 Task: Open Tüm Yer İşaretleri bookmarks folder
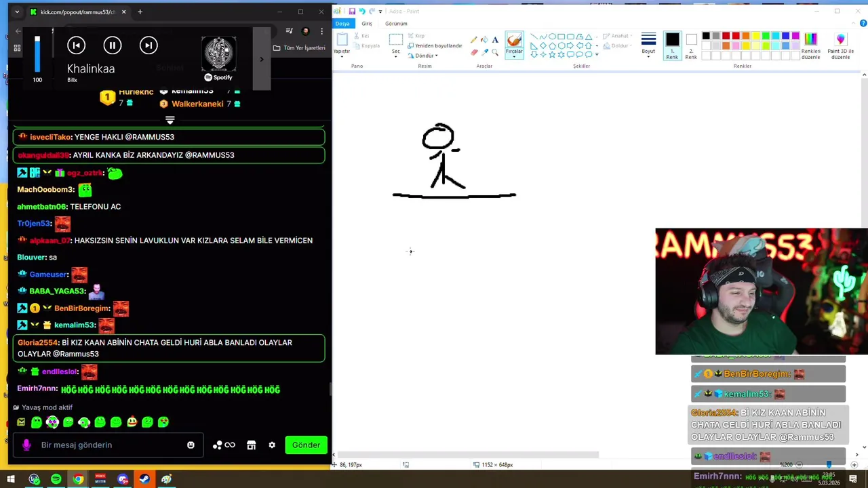coord(299,48)
